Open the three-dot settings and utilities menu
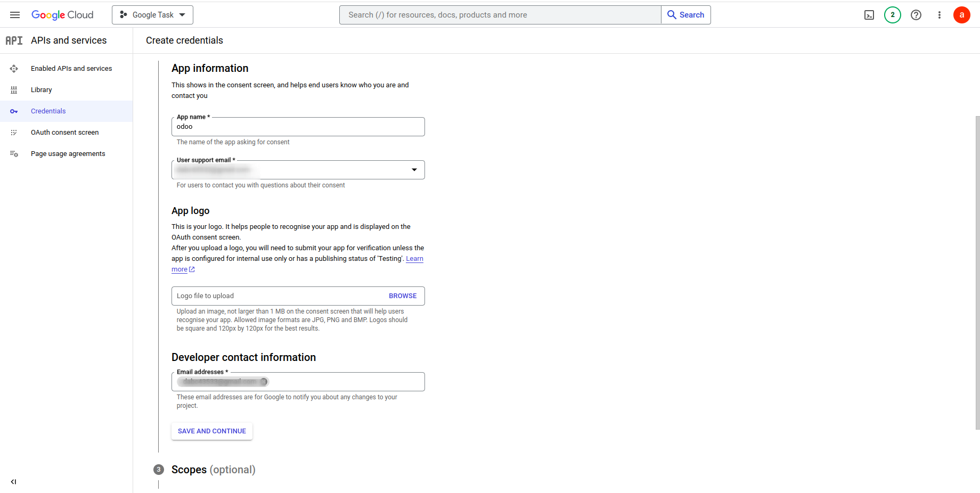This screenshot has width=980, height=493. (x=940, y=15)
